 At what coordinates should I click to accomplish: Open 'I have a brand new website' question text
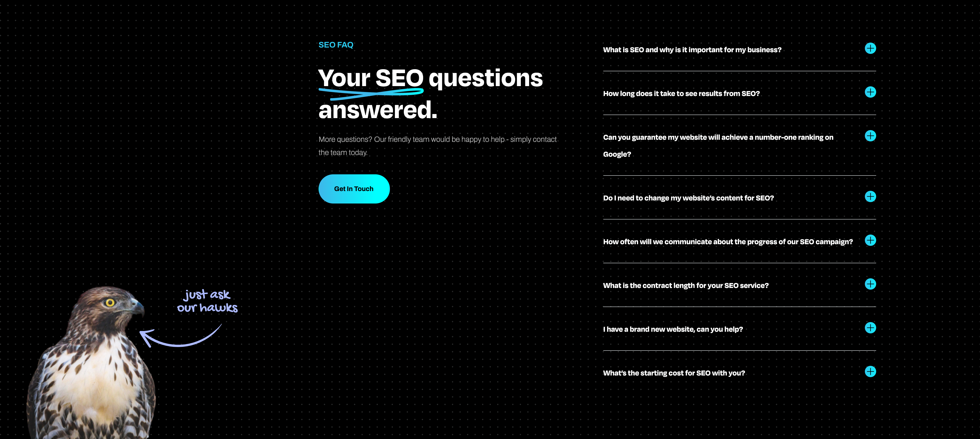[673, 330]
